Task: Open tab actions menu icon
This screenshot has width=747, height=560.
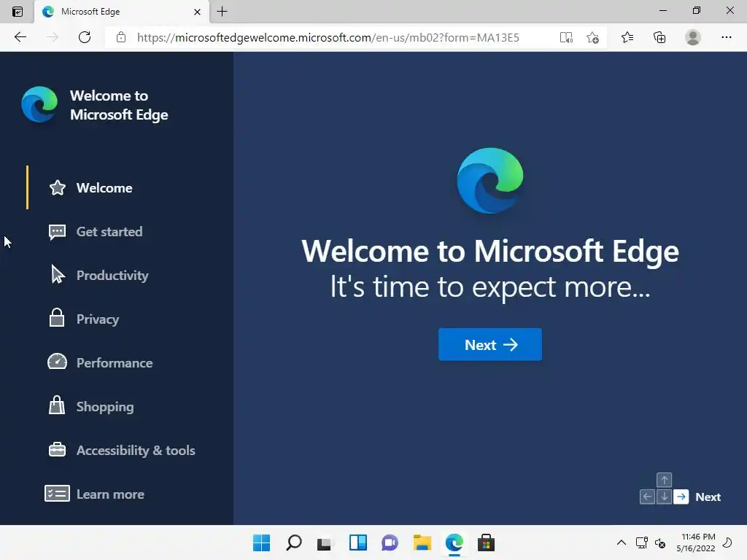Action: tap(18, 12)
